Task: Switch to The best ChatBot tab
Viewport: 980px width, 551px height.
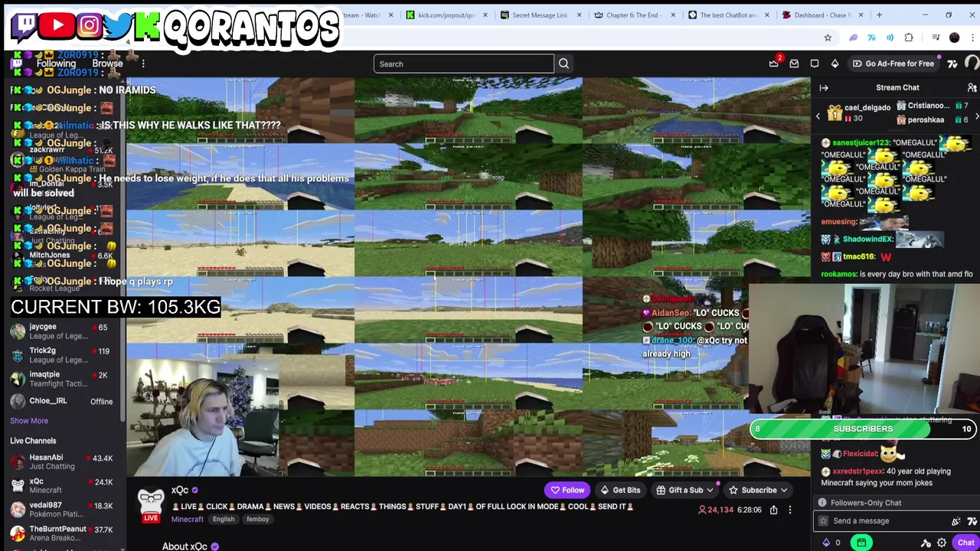Action: (727, 15)
